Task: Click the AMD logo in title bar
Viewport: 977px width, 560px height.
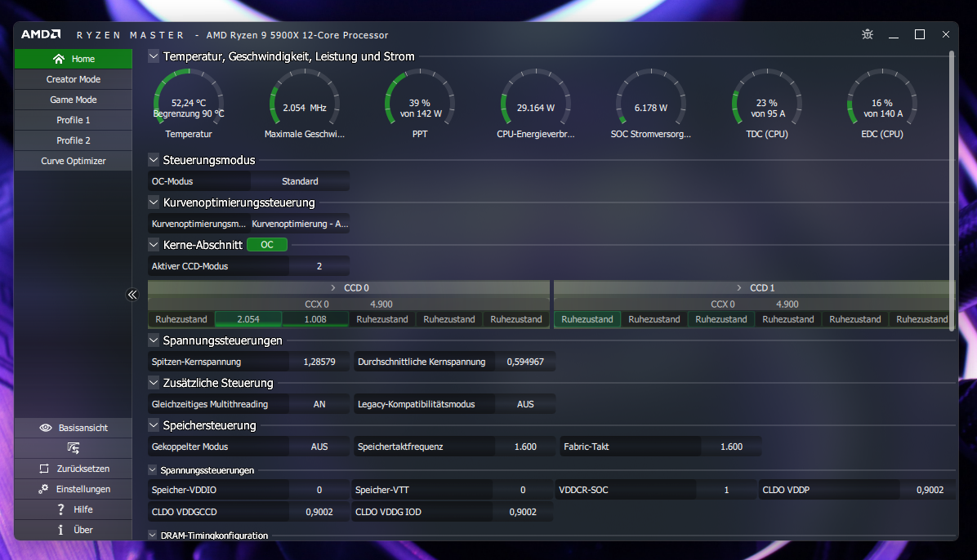Action: pos(41,34)
